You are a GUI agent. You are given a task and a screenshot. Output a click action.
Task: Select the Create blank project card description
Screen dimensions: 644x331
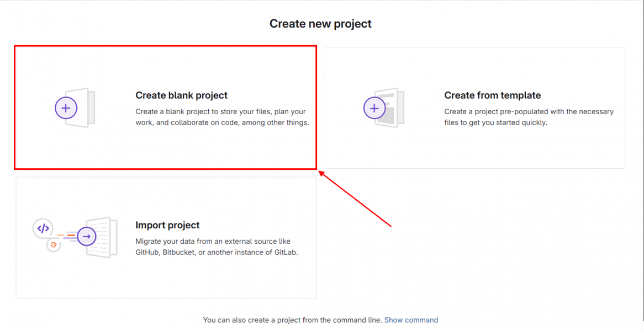tap(222, 118)
